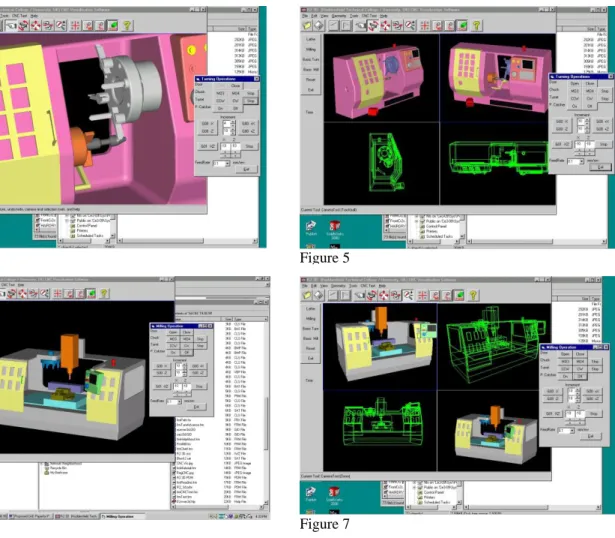Click the pressed zoom tool icon in the Figure 7 toolbar

pyautogui.click(x=408, y=295)
